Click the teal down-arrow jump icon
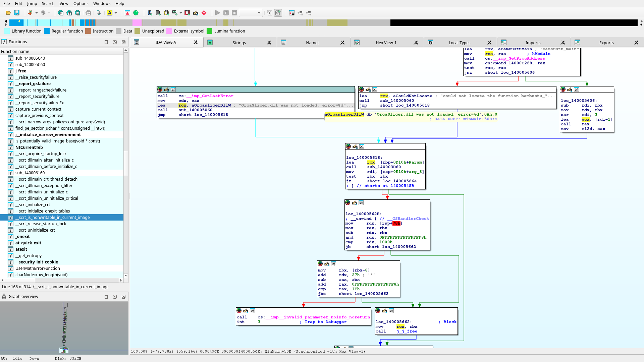 pos(99,13)
